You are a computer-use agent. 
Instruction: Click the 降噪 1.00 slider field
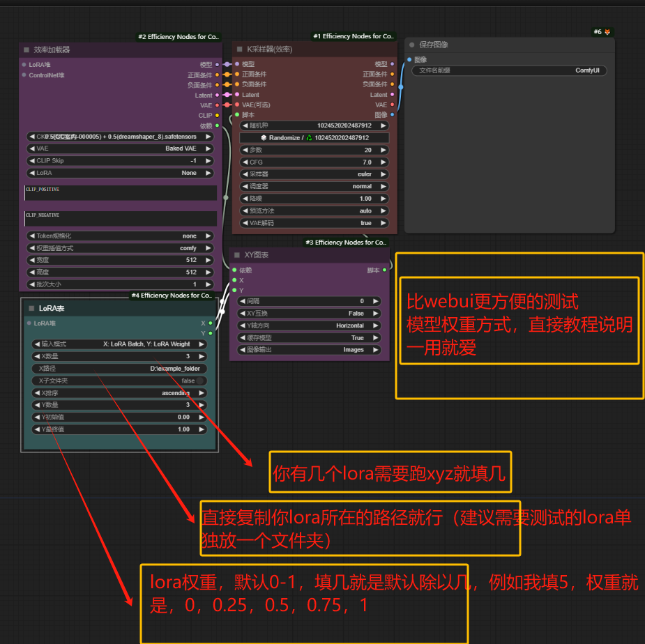click(314, 199)
